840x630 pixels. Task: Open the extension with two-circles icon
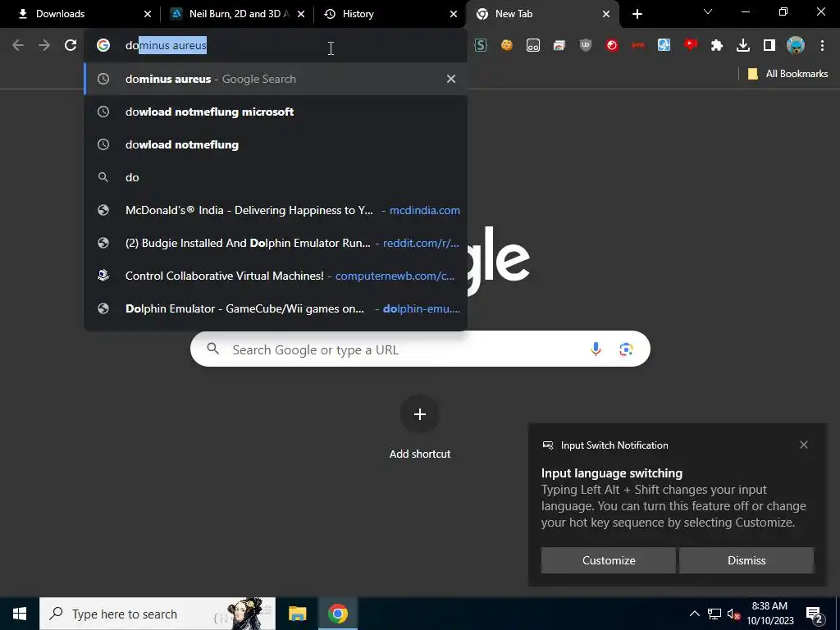click(533, 46)
